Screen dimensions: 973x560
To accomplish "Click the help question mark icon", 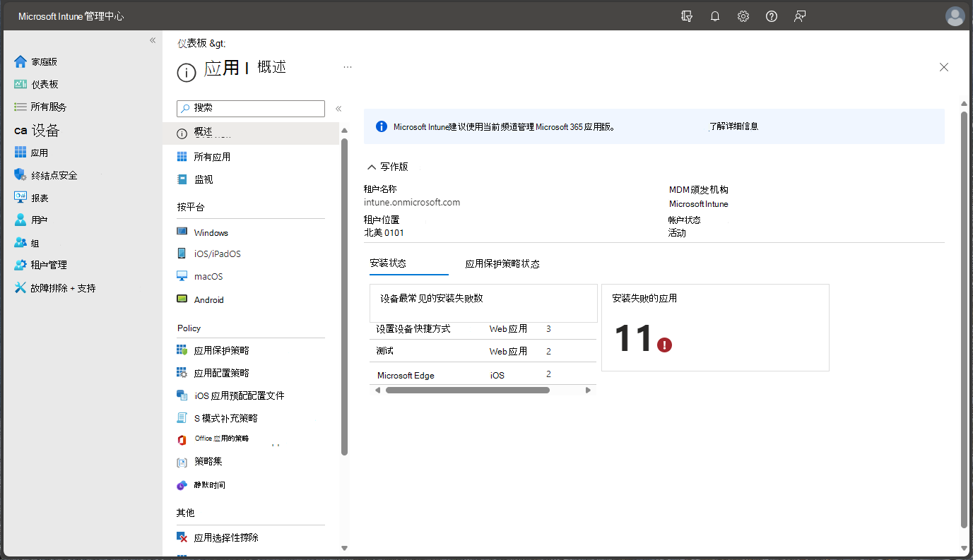I will pos(771,16).
